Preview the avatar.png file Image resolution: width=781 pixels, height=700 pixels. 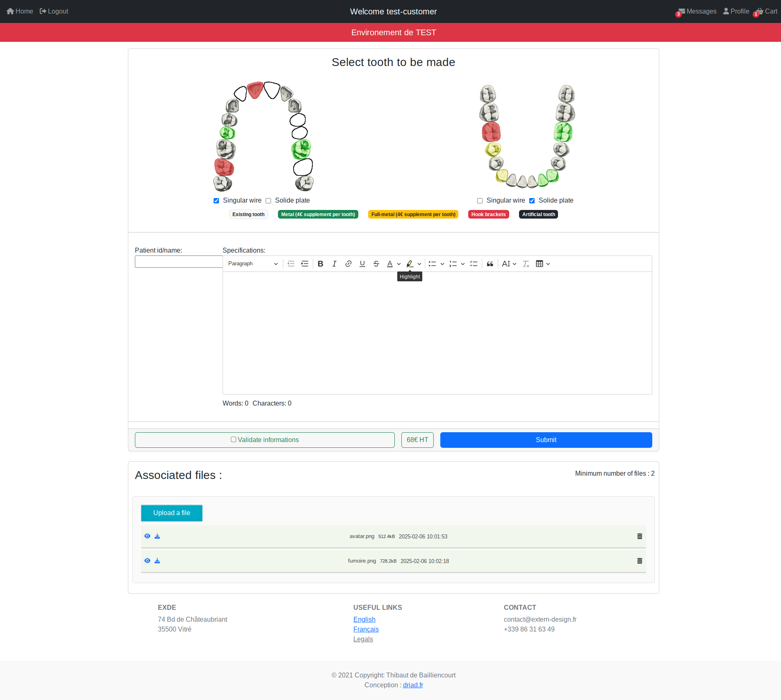pyautogui.click(x=147, y=536)
